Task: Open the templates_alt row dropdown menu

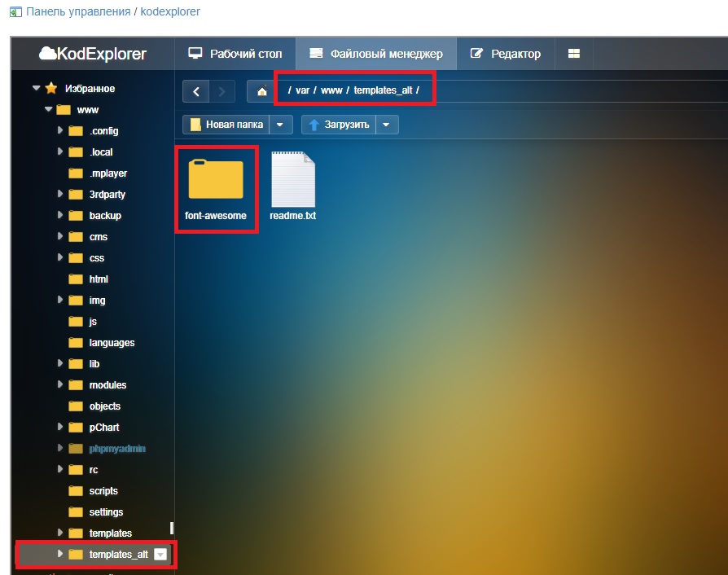Action: click(160, 554)
